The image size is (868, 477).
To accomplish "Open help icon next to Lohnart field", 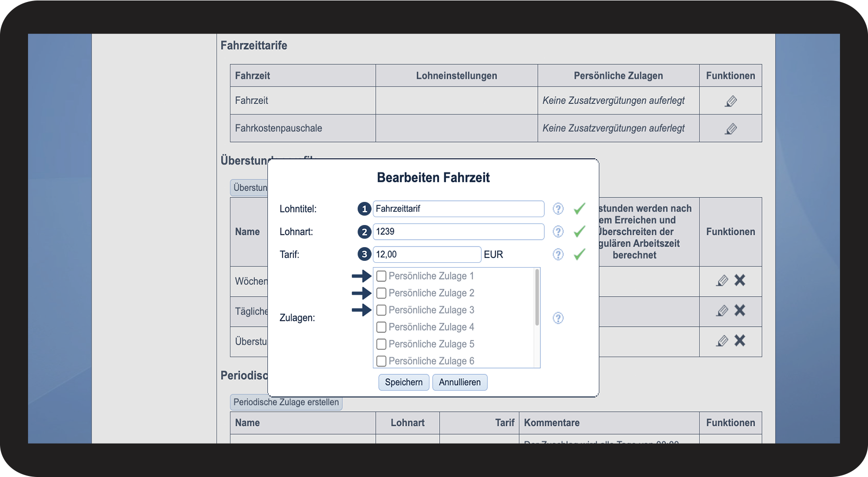I will (558, 231).
